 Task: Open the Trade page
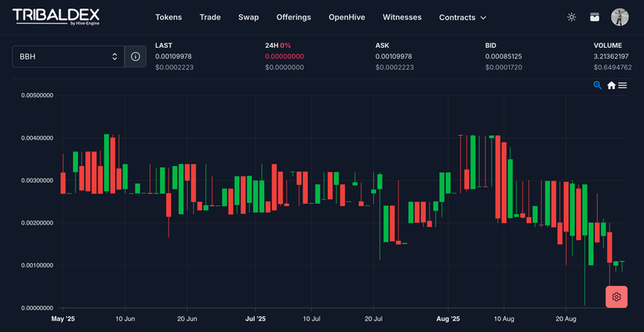click(210, 18)
